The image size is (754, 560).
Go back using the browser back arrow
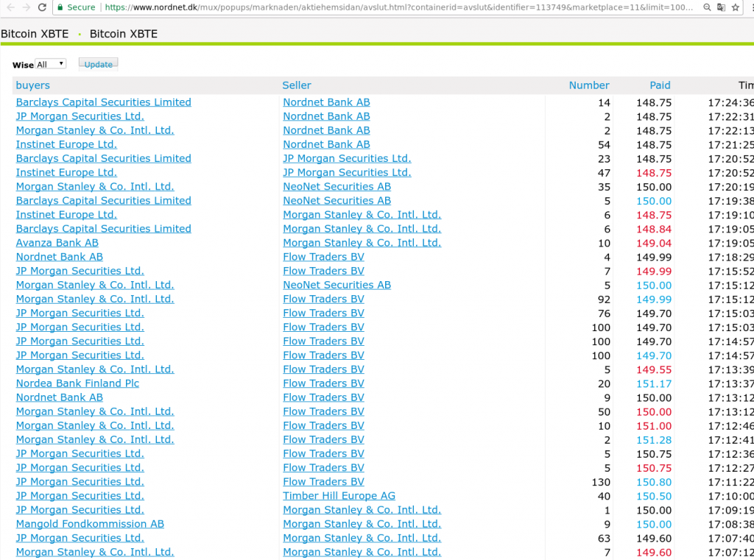coord(10,7)
